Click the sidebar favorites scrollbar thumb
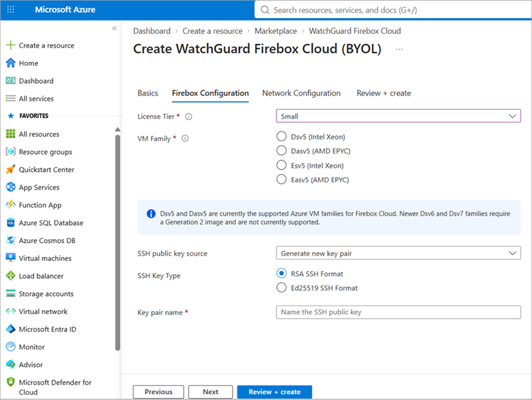Viewport: 532px width, 400px height. pos(118,242)
